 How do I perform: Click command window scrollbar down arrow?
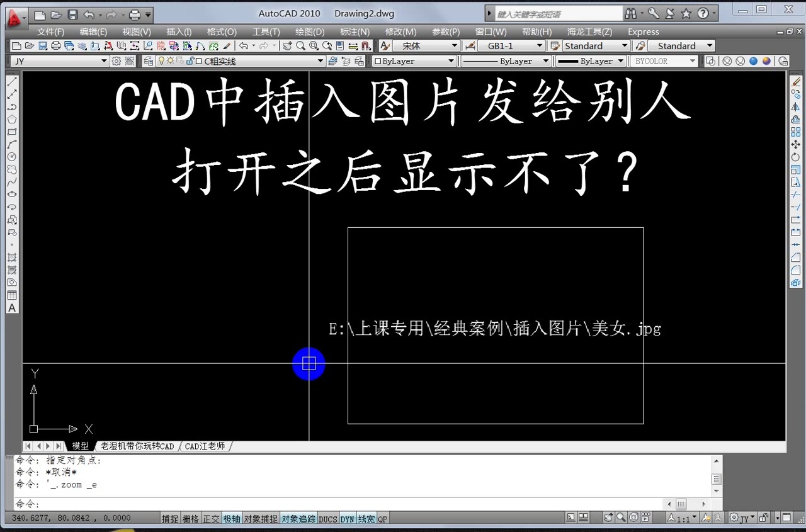pyautogui.click(x=717, y=490)
